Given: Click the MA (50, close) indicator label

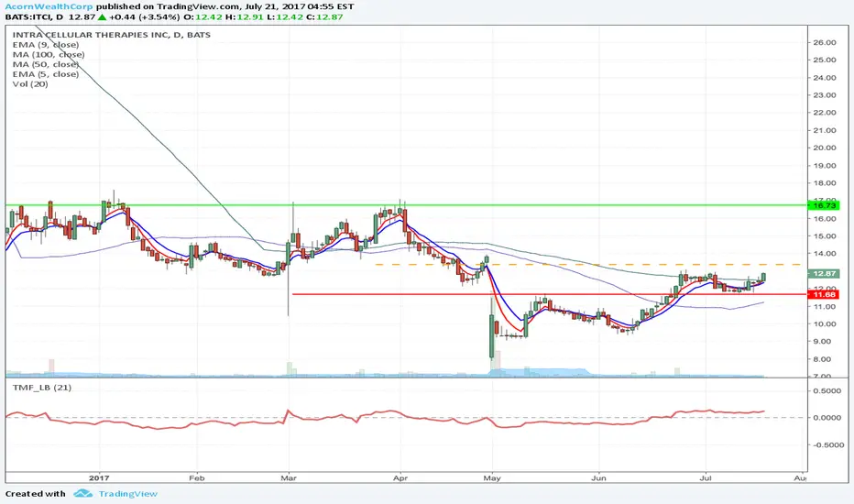Looking at the screenshot, I should (x=46, y=64).
